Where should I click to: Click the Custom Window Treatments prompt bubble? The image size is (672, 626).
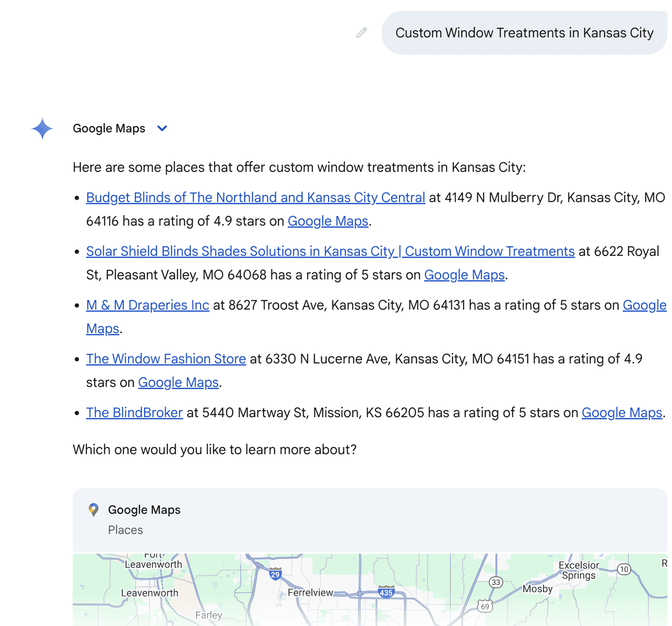click(x=524, y=33)
